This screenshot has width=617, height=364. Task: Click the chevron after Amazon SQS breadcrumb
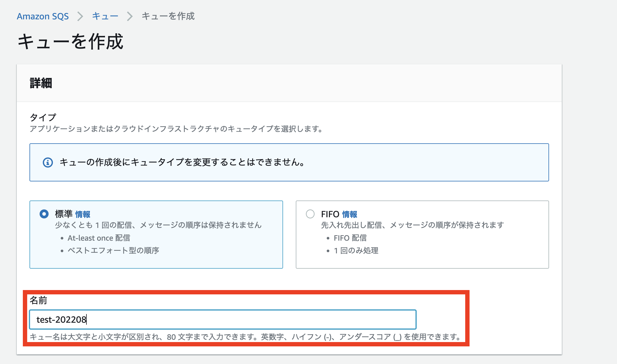click(x=80, y=16)
